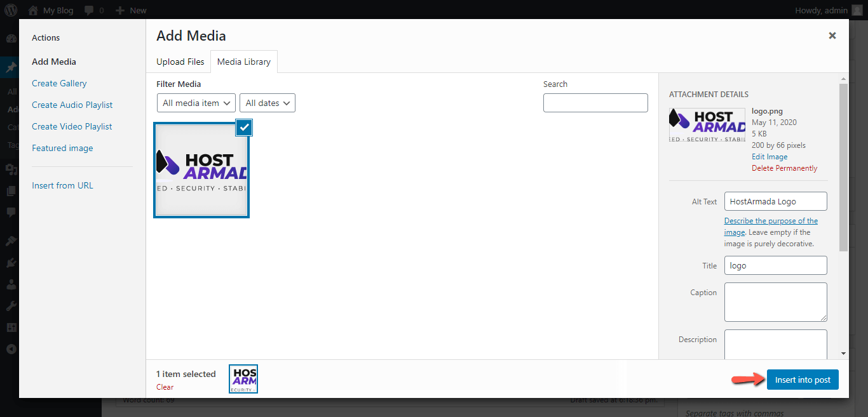This screenshot has width=868, height=417.
Task: Click the Howdy, admin account text
Action: pos(821,10)
